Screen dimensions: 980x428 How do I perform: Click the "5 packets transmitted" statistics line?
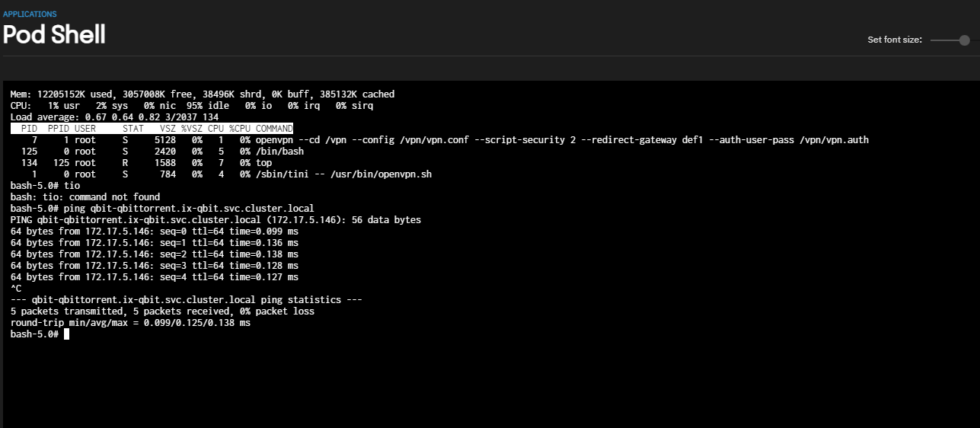tap(162, 311)
